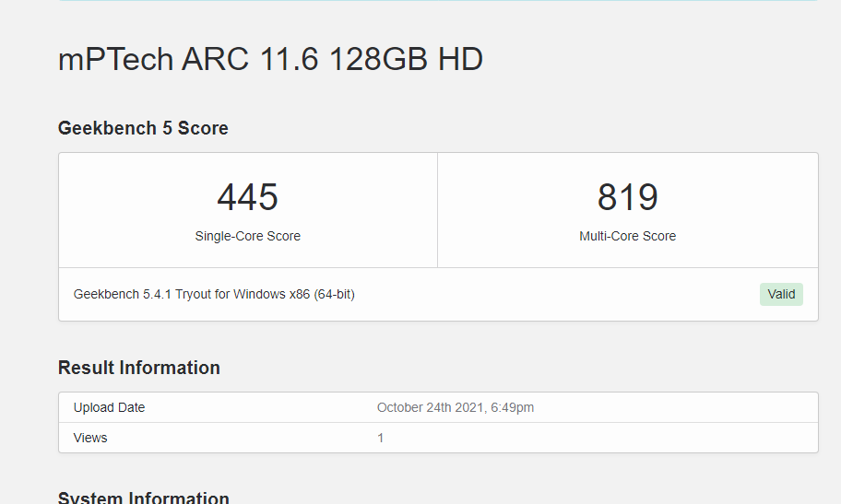Click the Upload Date row label
This screenshot has height=504, width=841.
click(x=109, y=407)
